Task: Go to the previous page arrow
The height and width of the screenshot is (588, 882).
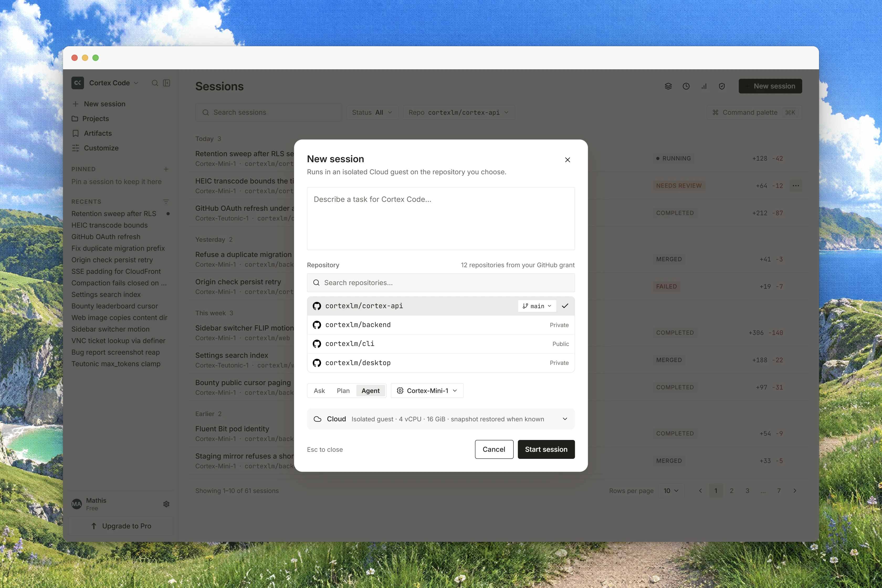Action: 700,491
